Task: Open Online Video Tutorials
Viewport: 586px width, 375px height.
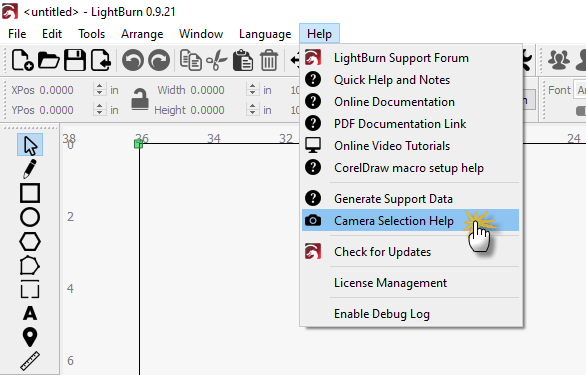Action: [x=410, y=146]
